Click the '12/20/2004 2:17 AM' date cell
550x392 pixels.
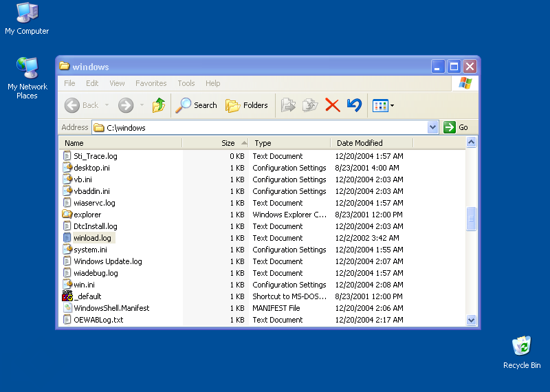369,320
